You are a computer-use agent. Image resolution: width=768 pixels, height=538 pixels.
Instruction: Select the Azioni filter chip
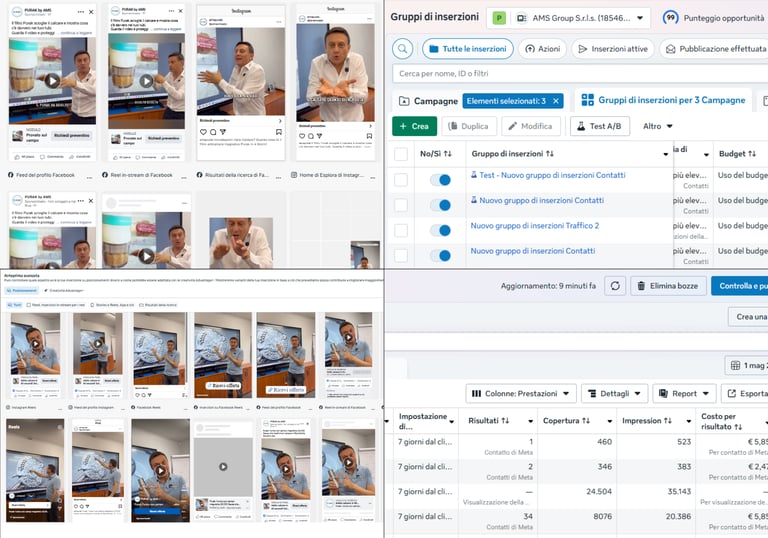542,49
